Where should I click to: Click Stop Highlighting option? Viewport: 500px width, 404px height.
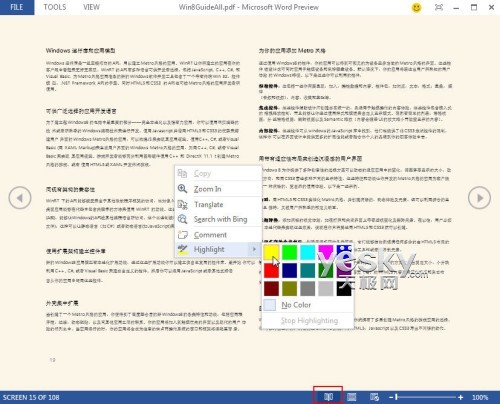[307, 321]
